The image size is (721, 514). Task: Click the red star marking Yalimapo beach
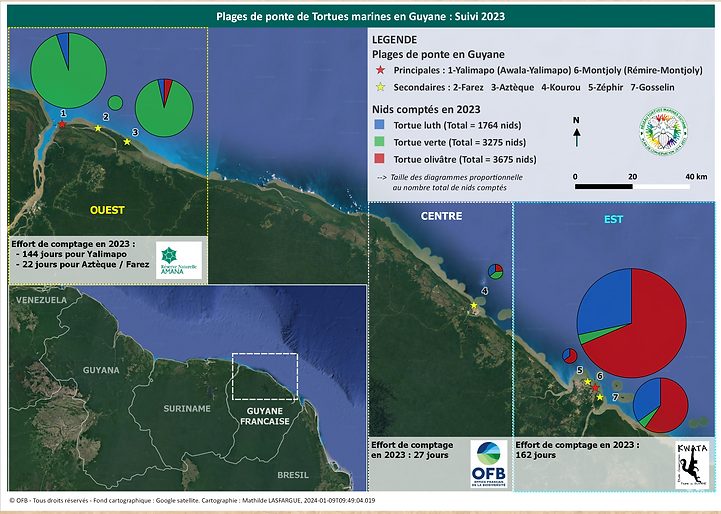pos(62,125)
